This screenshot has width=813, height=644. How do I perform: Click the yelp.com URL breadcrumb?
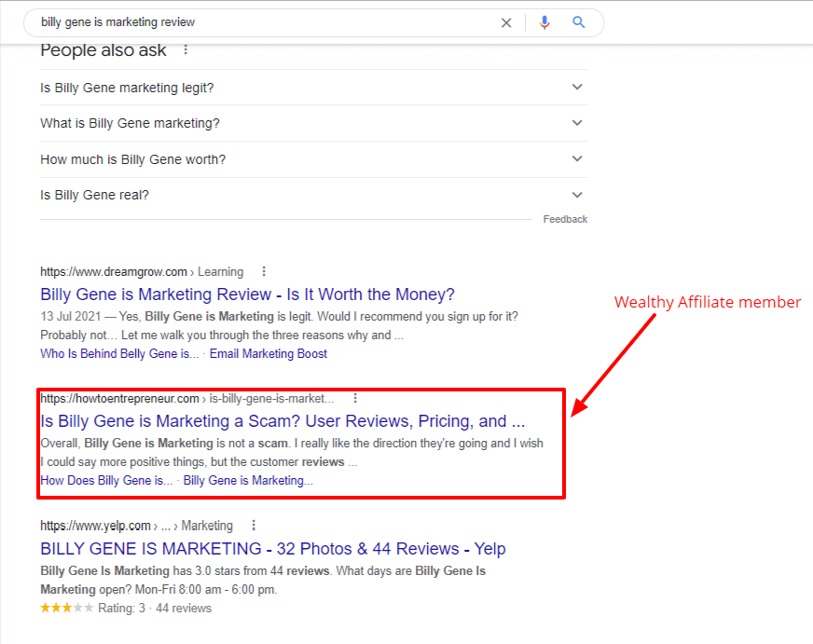pyautogui.click(x=136, y=526)
